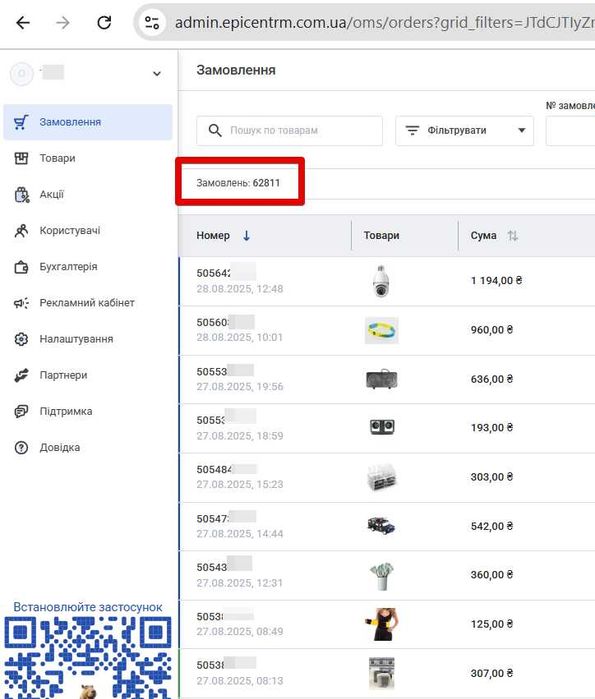Viewport: 595px width, 699px height.
Task: Click the browser forward arrow
Action: (63, 22)
